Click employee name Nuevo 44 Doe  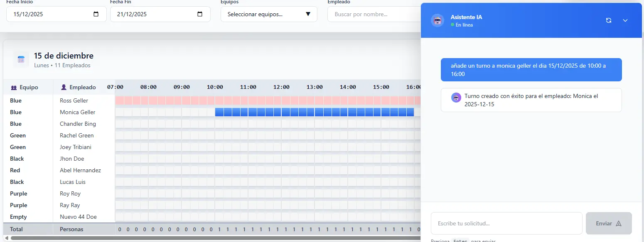click(x=78, y=217)
